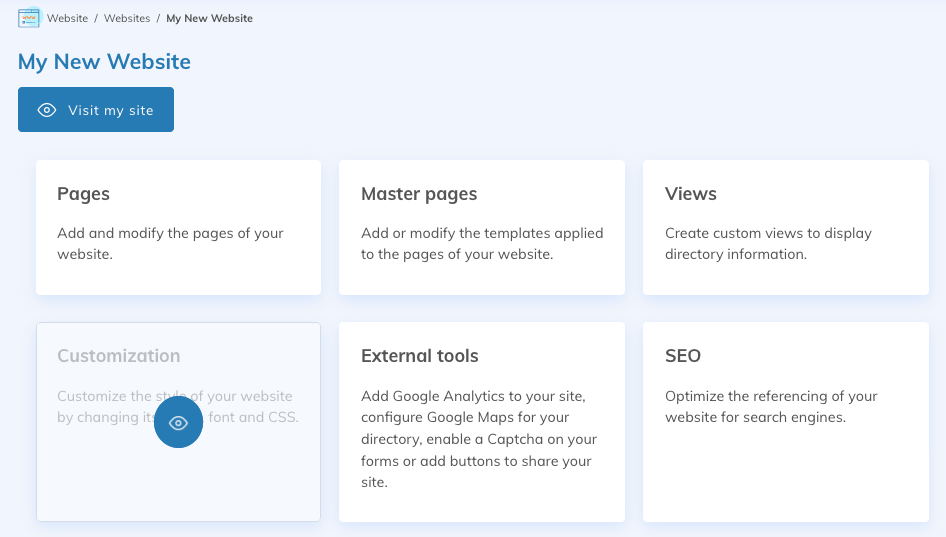Click the eye icon inside the Visit my site button
The width and height of the screenshot is (946, 537).
pyautogui.click(x=47, y=110)
